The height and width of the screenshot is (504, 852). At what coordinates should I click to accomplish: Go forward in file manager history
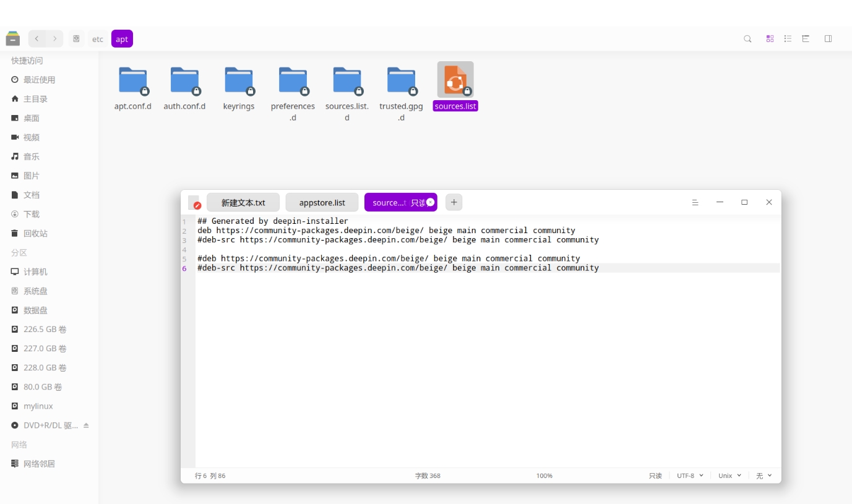coord(54,39)
